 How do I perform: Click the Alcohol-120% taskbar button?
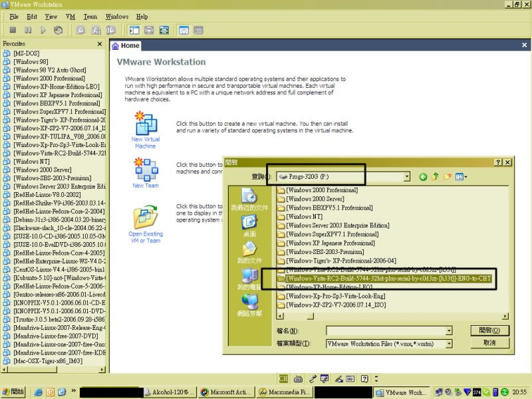169,392
